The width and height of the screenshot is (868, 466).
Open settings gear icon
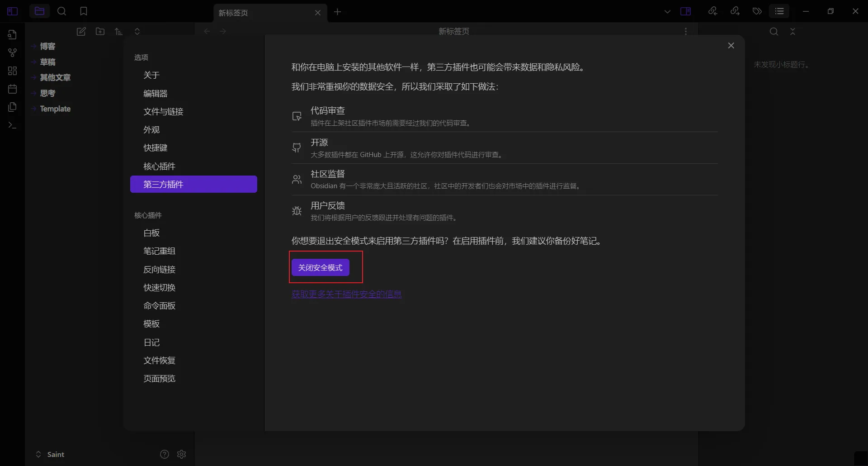(x=182, y=454)
